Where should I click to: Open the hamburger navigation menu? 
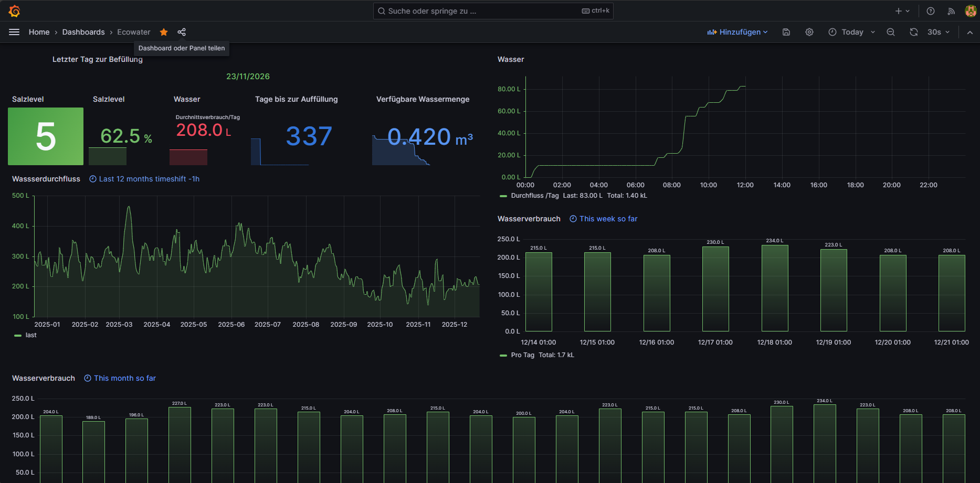pos(14,32)
